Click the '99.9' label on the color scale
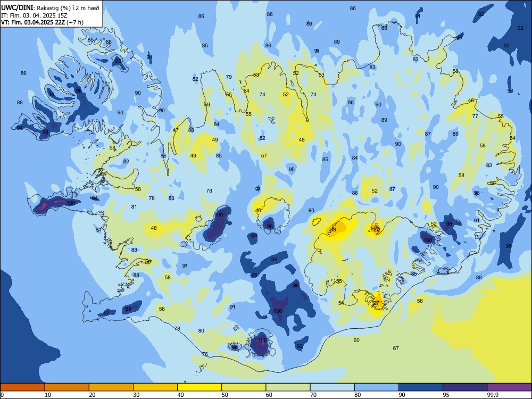 tap(493, 395)
